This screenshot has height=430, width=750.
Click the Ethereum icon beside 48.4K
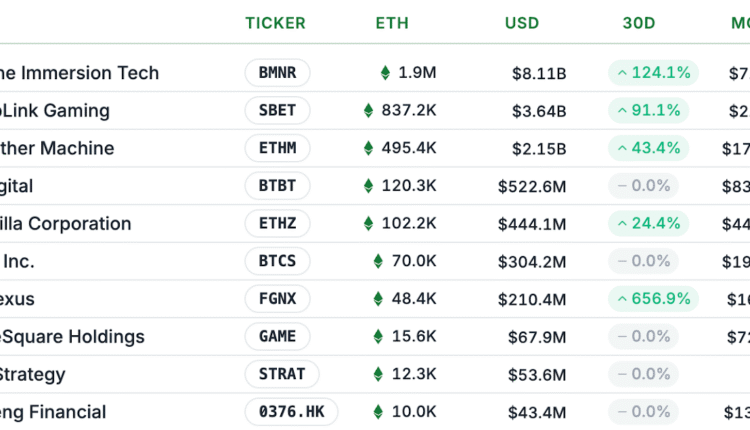pos(378,299)
